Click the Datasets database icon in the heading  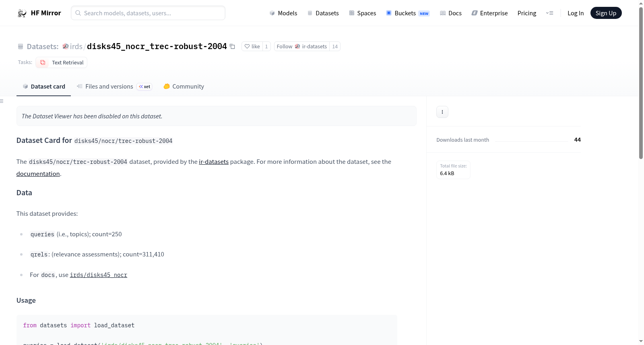[x=21, y=46]
